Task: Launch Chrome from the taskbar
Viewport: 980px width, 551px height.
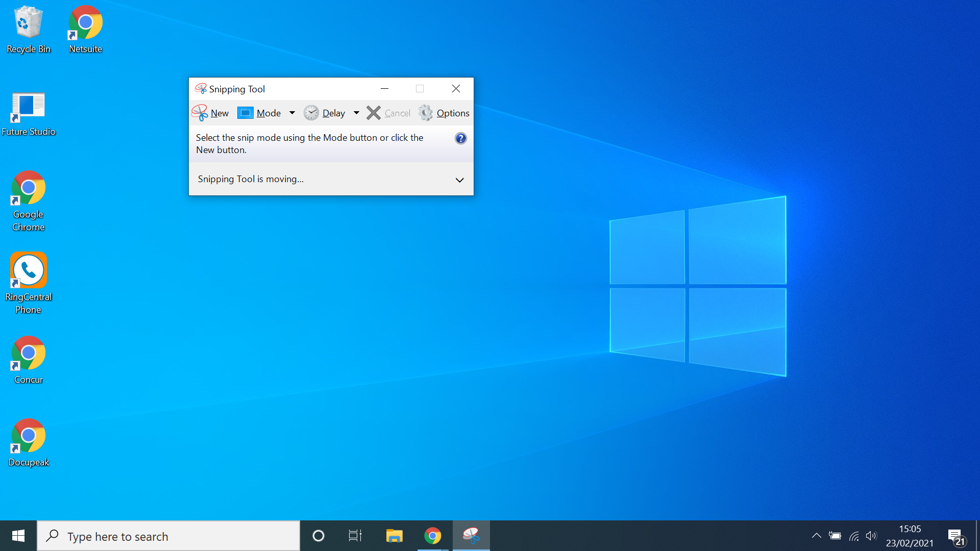Action: tap(432, 536)
